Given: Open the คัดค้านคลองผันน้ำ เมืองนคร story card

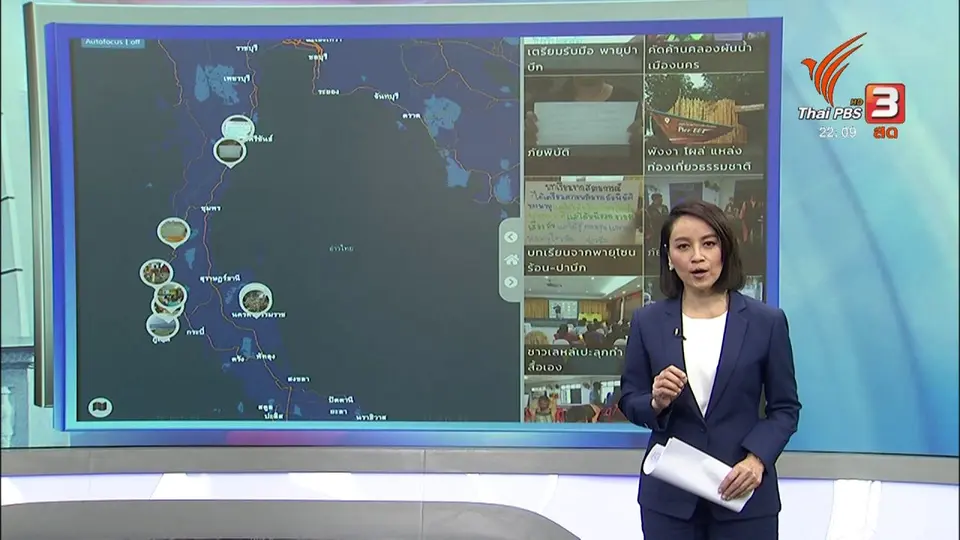Looking at the screenshot, I should [705, 55].
